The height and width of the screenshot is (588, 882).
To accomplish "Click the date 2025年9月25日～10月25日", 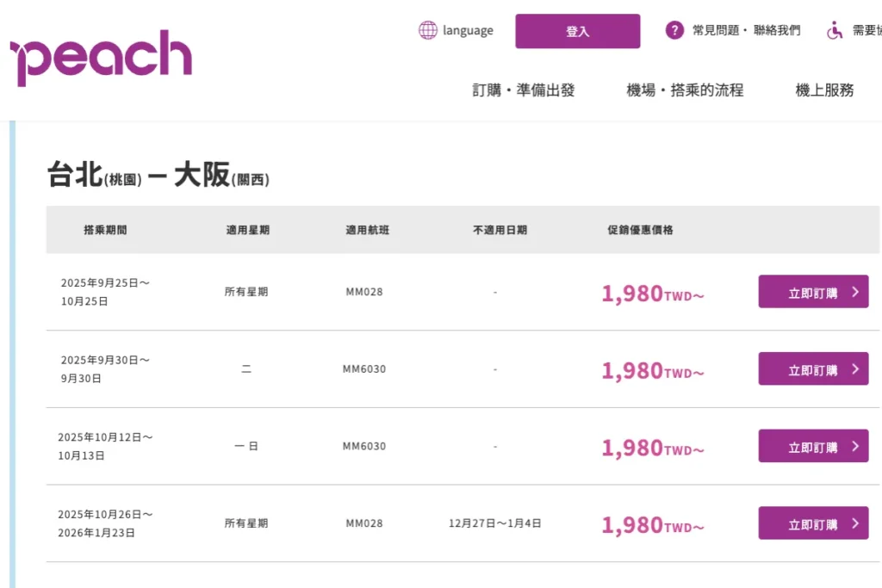I will point(105,292).
